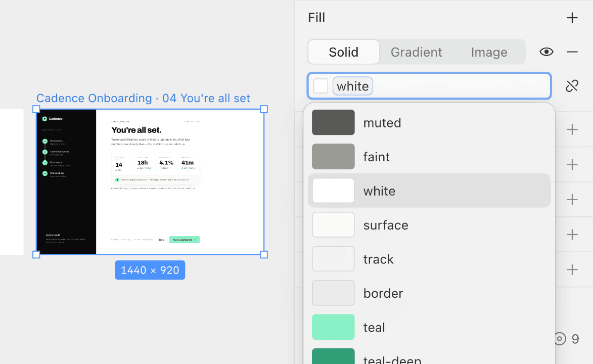Screen dimensions: 593x364
Task: Choose the faint color variable
Action: click(429, 157)
